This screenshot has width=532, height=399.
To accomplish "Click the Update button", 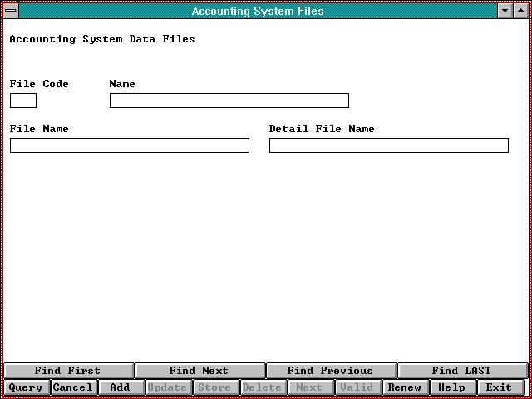I will pos(168,387).
